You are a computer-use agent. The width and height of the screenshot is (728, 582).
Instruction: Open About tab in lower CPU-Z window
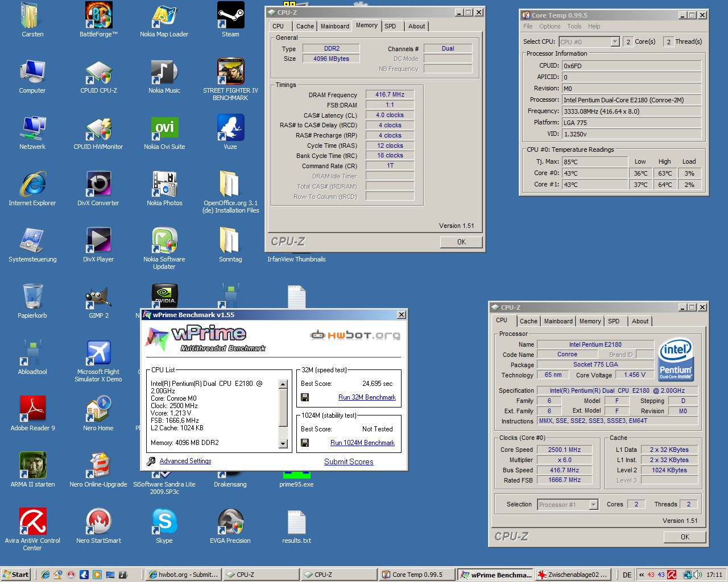point(640,321)
